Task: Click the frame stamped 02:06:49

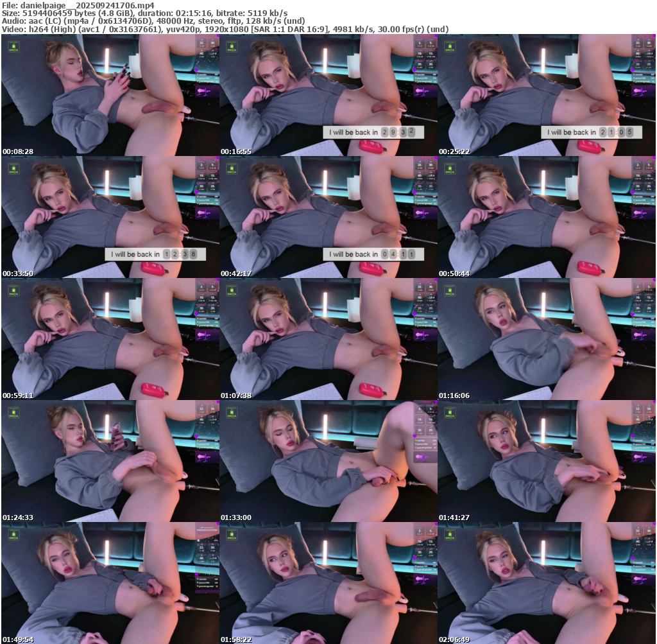Action: (x=547, y=583)
